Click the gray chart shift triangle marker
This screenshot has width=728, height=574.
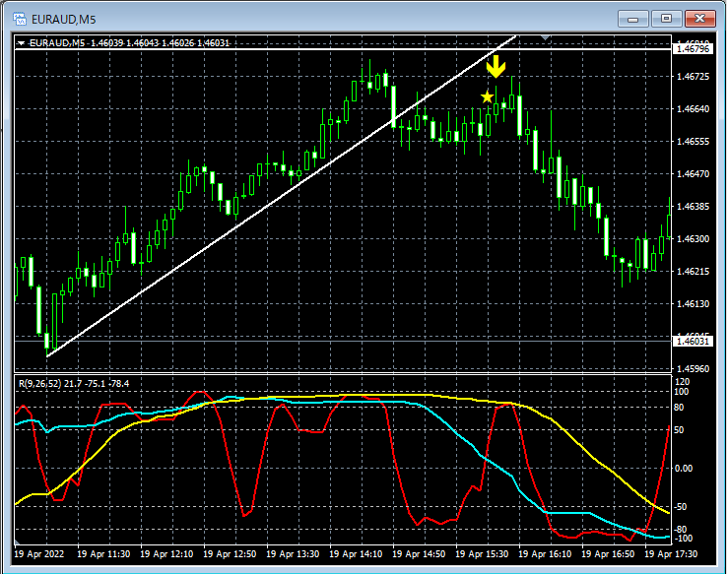click(546, 37)
